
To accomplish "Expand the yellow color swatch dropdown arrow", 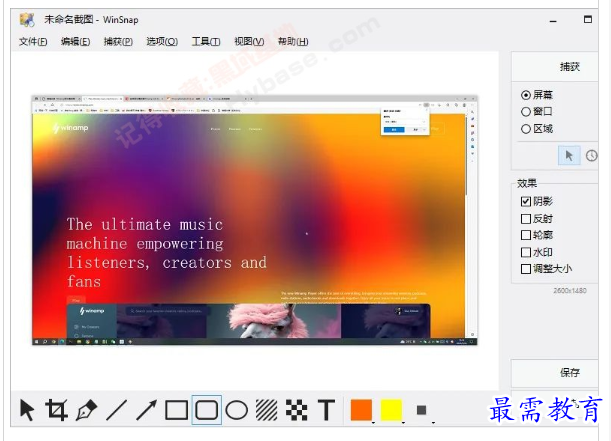I will pyautogui.click(x=404, y=422).
